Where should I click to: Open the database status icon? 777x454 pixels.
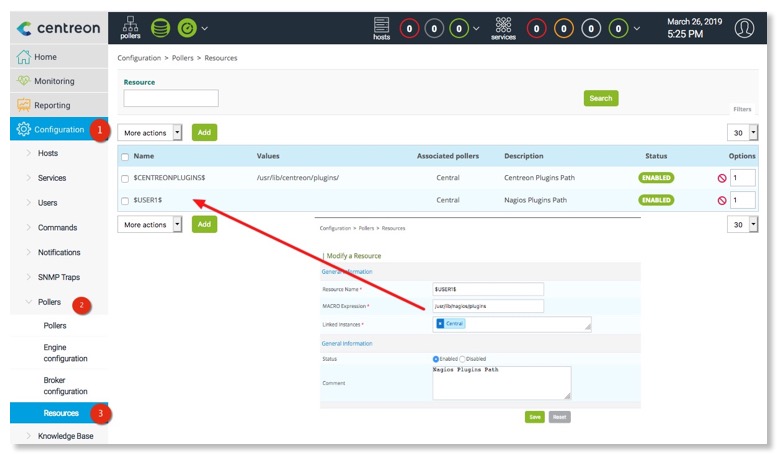click(x=160, y=28)
